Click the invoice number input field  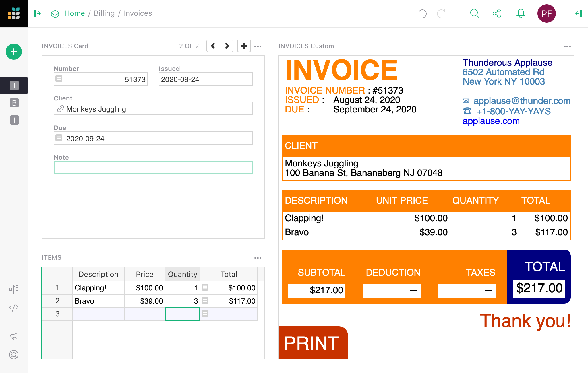pos(101,79)
